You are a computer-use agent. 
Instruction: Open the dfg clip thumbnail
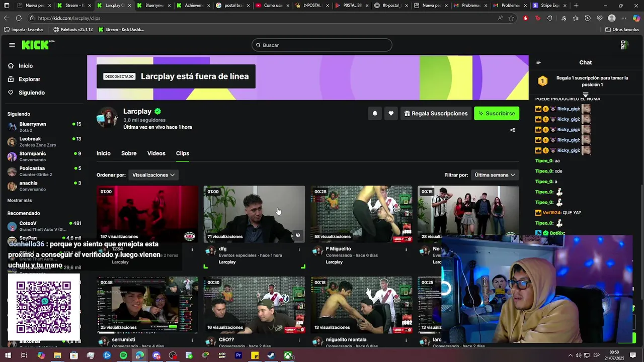coord(254,214)
